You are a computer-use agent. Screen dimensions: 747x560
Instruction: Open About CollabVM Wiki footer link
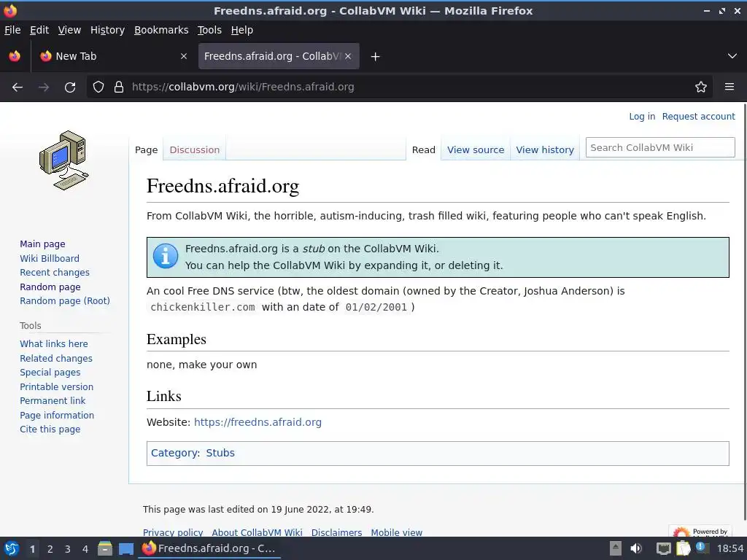pos(257,532)
